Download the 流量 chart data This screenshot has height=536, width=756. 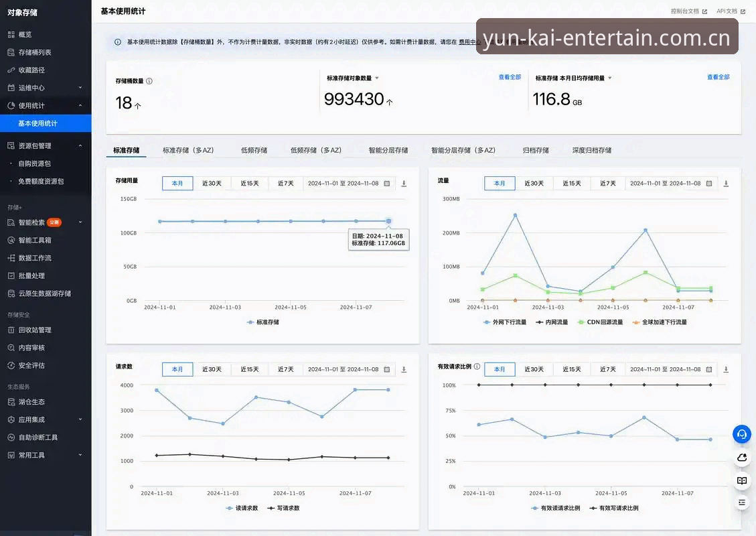726,184
